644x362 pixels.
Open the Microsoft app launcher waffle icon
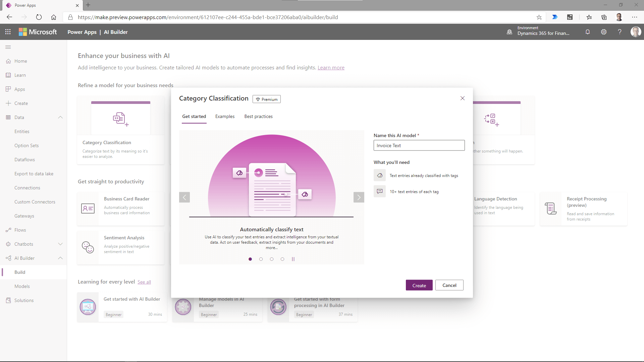click(x=8, y=32)
